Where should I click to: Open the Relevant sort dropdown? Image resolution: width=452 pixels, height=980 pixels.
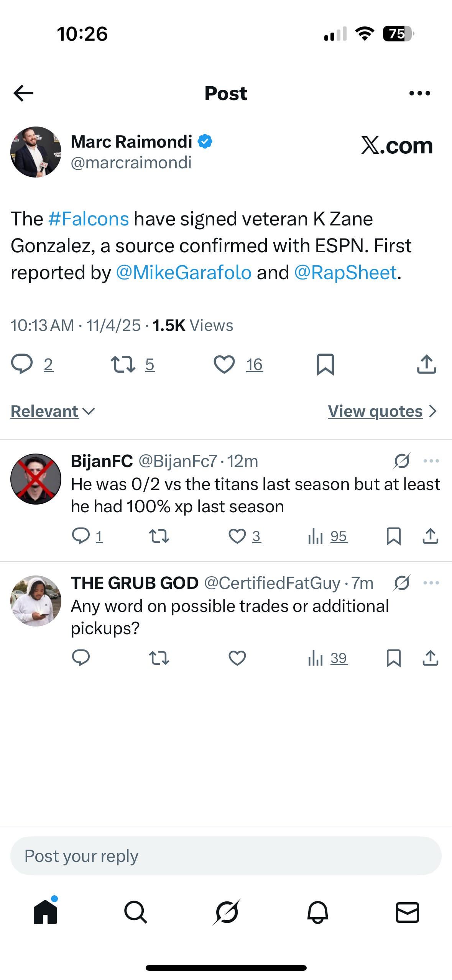(x=53, y=411)
